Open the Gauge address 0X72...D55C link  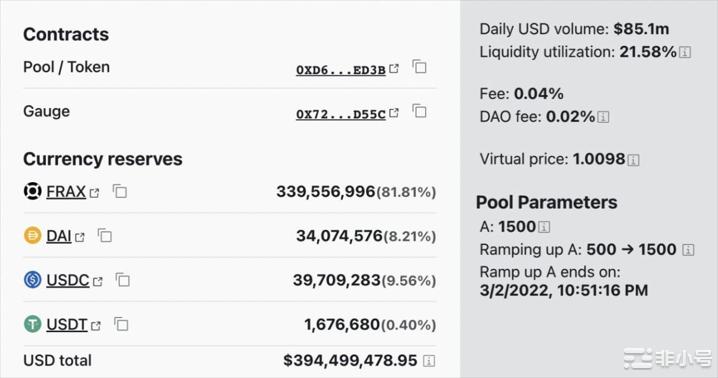pyautogui.click(x=341, y=114)
